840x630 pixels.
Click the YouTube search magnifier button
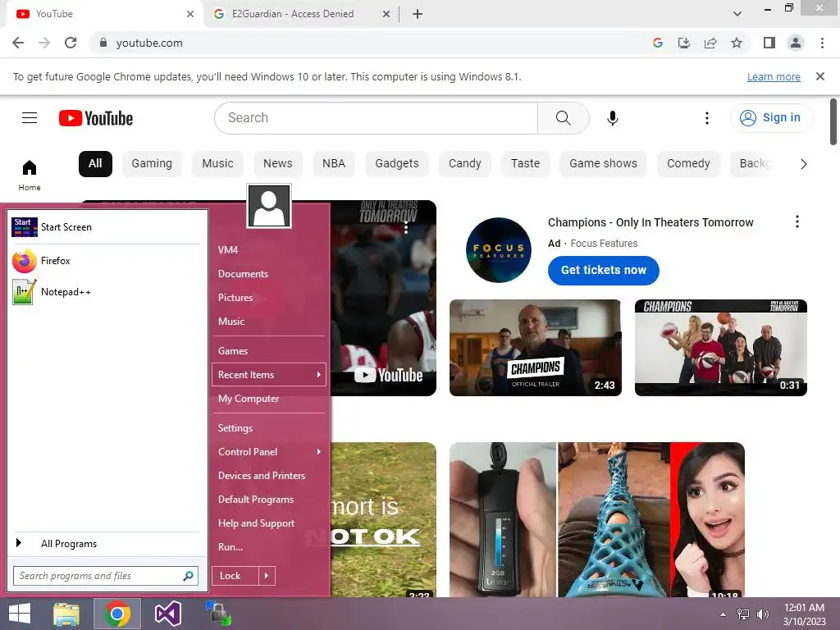pyautogui.click(x=563, y=118)
